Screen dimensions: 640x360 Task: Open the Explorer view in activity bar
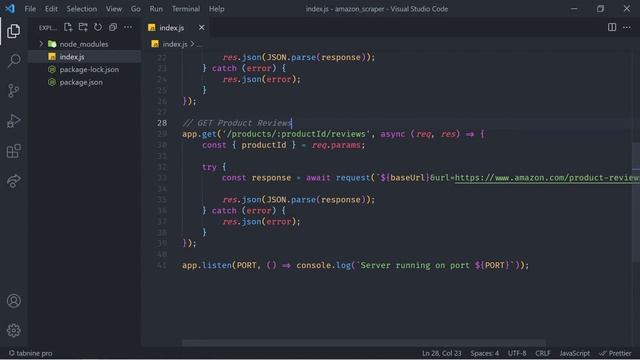tap(13, 31)
